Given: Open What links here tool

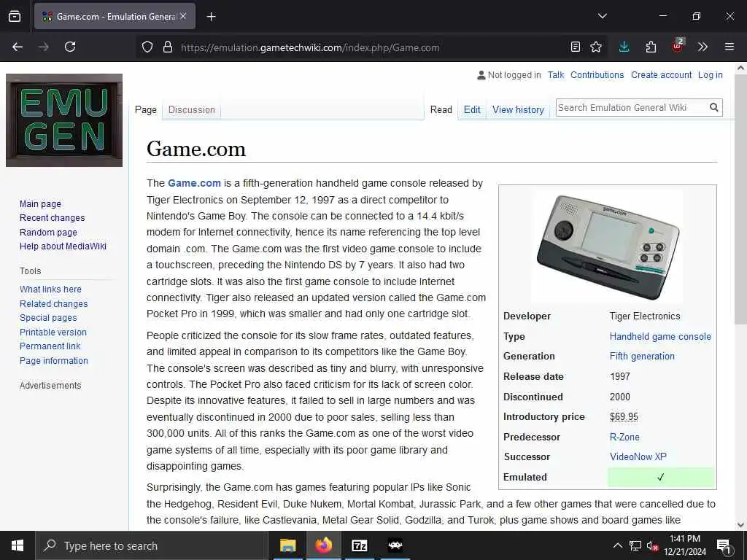Looking at the screenshot, I should coord(50,289).
